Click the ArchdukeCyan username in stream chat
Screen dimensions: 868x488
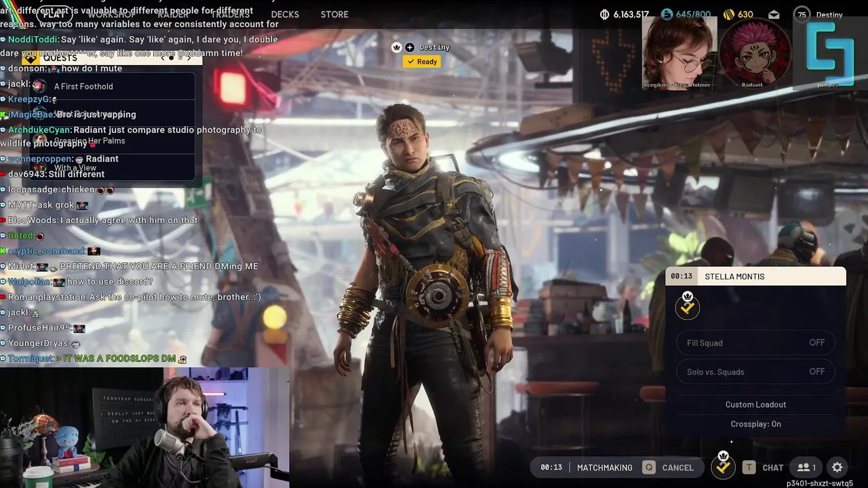pos(38,129)
